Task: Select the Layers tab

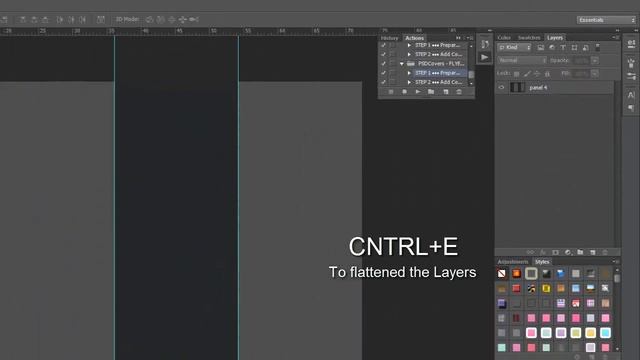Action: click(555, 38)
